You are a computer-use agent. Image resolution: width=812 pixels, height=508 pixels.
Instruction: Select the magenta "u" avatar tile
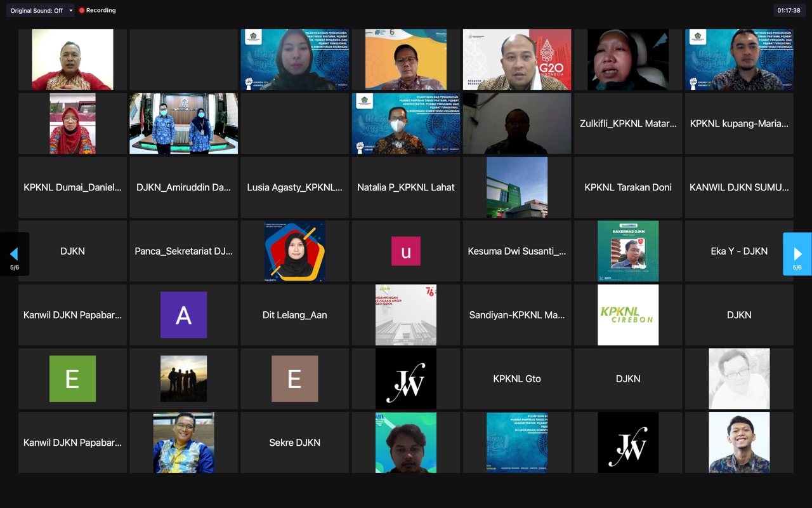[x=406, y=251]
